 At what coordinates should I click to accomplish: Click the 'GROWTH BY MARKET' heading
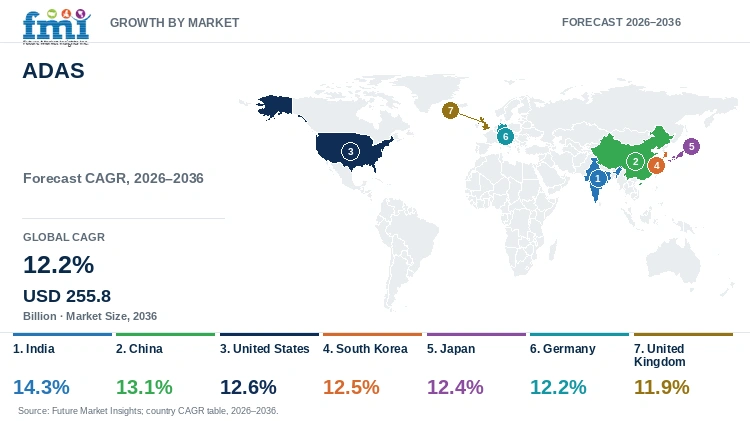pos(175,22)
